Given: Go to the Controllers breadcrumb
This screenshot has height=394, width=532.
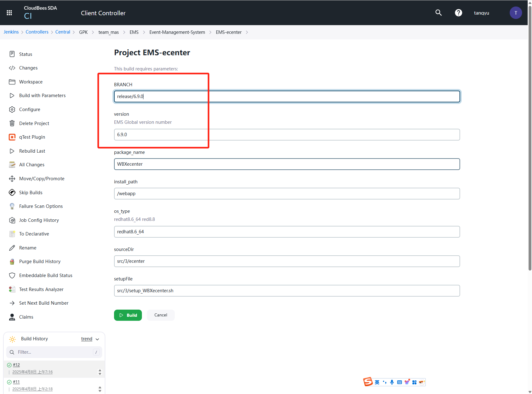Looking at the screenshot, I should (x=37, y=32).
